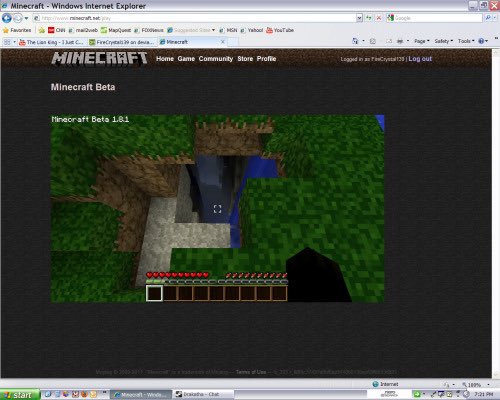
Task: Select the first hotbar slot
Action: 154,293
